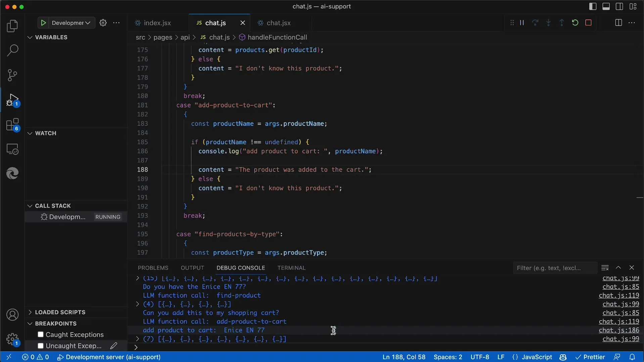Enable the Caught Exceptions breakpoint checkbox
The image size is (644, 362).
(41, 334)
